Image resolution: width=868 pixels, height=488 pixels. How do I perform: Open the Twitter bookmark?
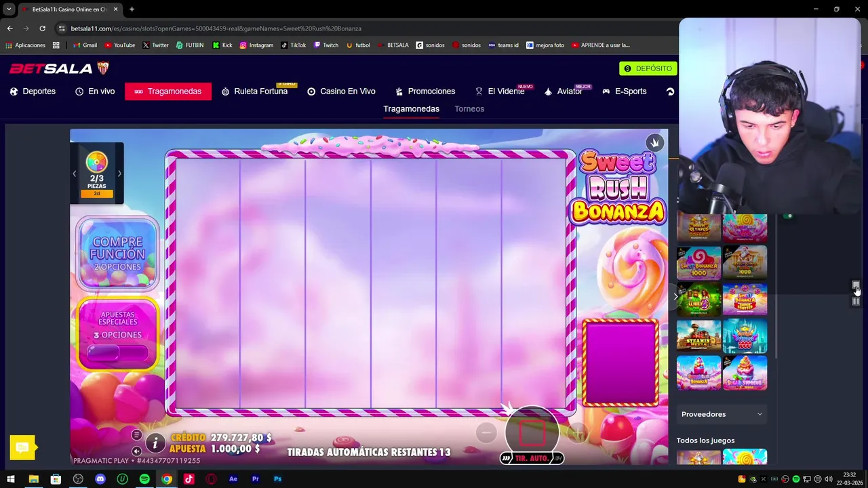pyautogui.click(x=155, y=45)
